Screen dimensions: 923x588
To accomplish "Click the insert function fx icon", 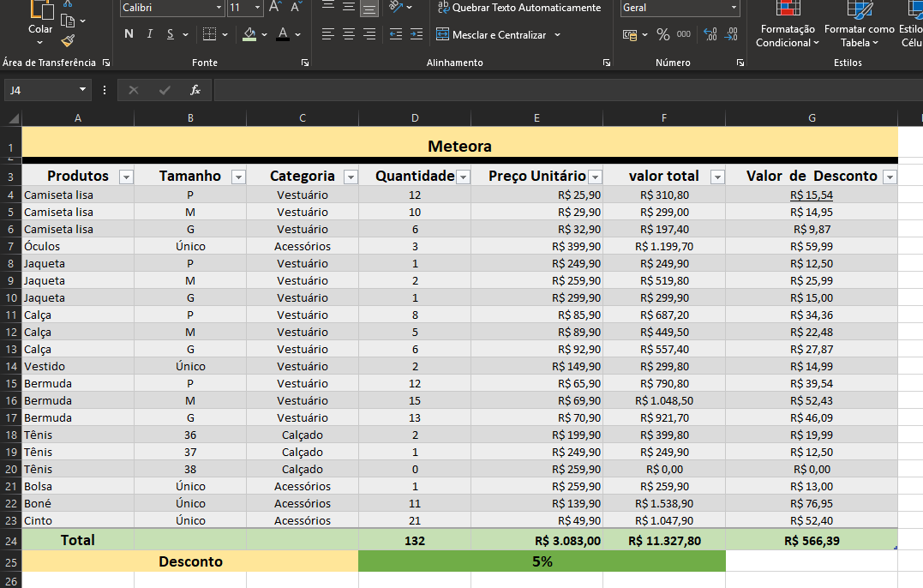I will tap(195, 90).
